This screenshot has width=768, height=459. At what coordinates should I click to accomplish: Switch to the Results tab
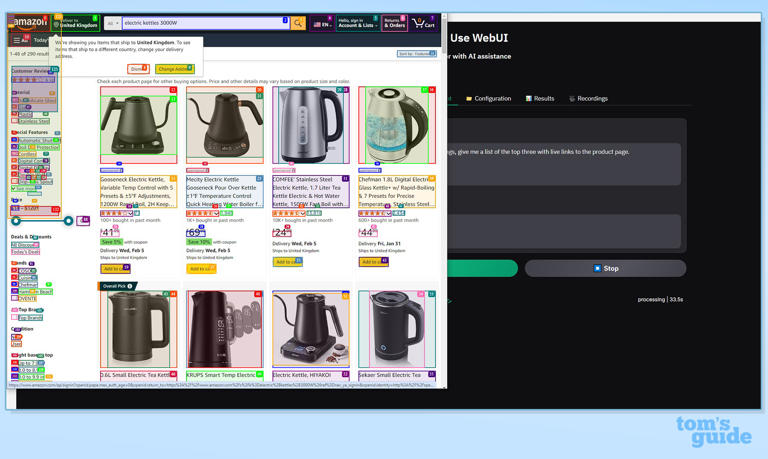click(540, 99)
